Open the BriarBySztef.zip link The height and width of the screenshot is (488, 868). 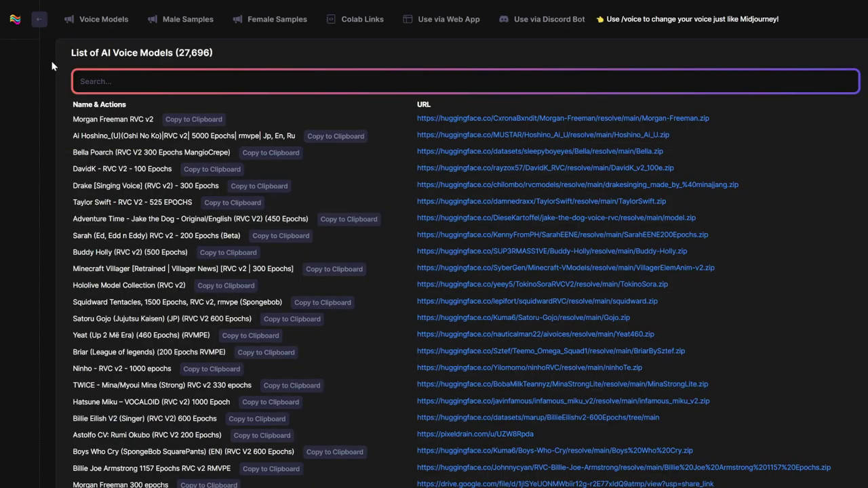click(x=551, y=351)
